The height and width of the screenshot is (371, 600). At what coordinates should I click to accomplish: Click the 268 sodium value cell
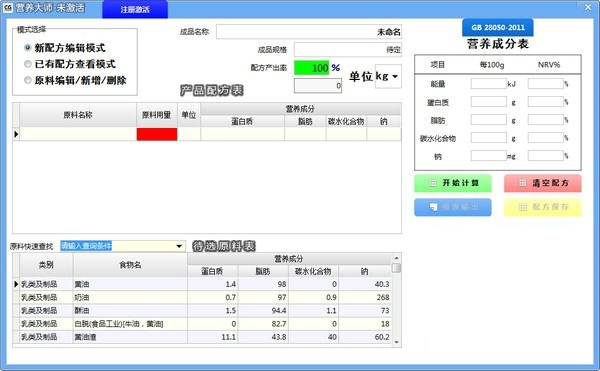(x=365, y=297)
